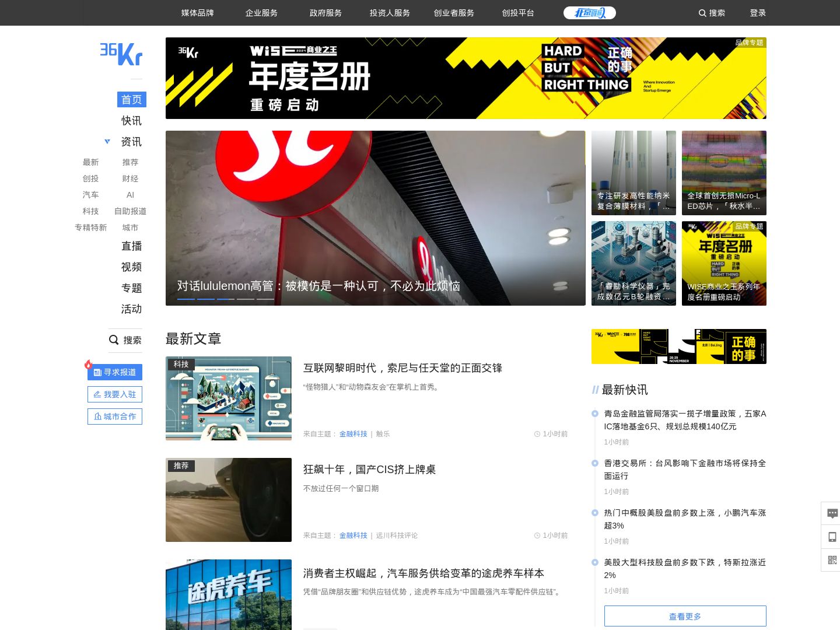The width and height of the screenshot is (840, 630).
Task: Select AI news category
Action: [131, 195]
